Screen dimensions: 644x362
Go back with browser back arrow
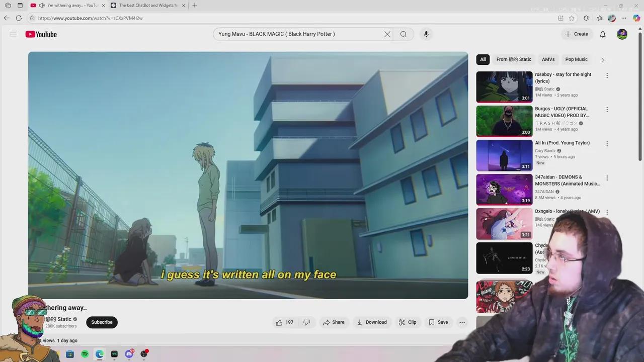point(7,18)
